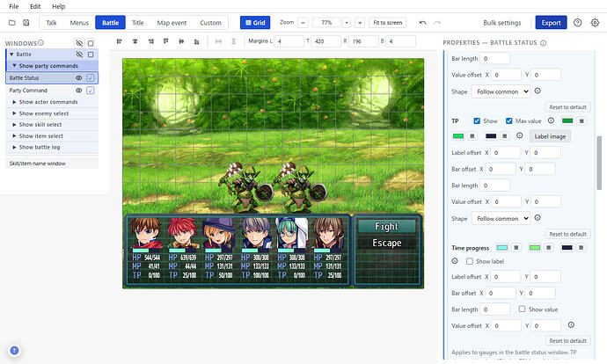Click align left edges icon
607x364 pixels.
coord(120,41)
